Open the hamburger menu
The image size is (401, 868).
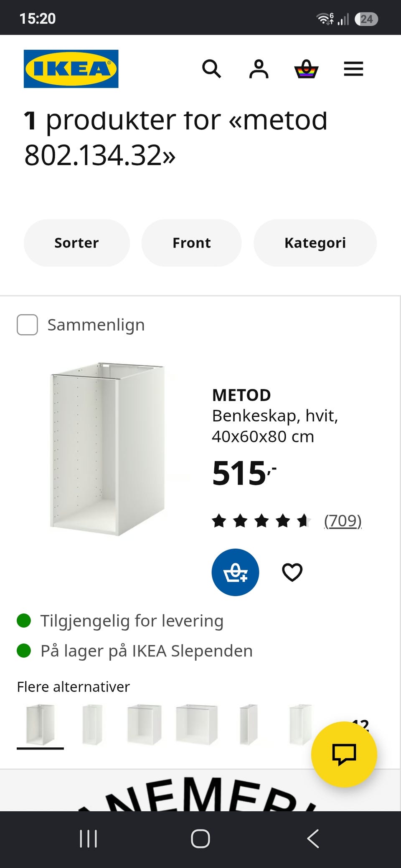click(x=353, y=69)
